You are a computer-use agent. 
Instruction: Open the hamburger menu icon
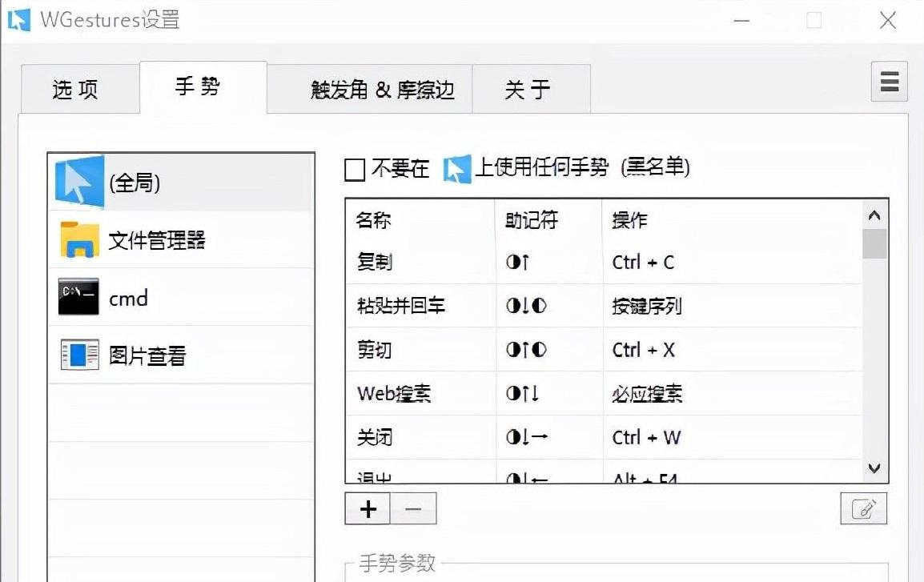point(890,82)
